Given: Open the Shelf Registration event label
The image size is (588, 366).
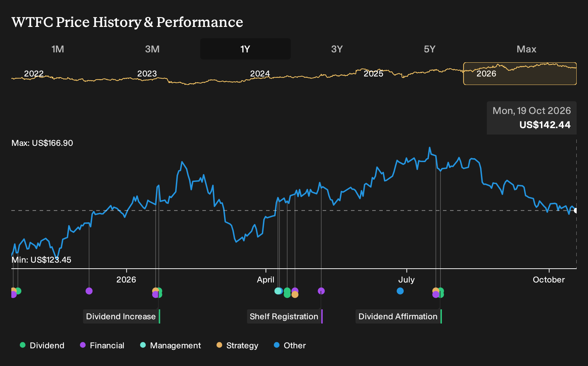Looking at the screenshot, I should 285,316.
